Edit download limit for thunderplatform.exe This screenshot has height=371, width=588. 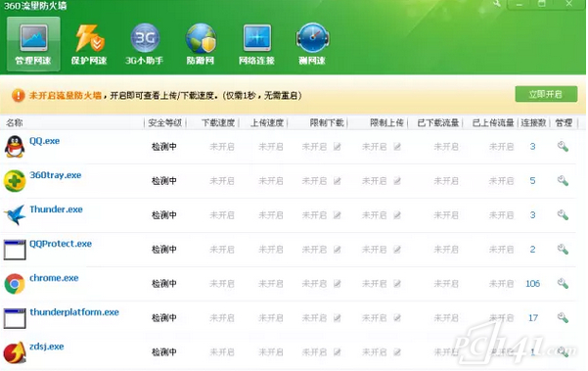(x=338, y=318)
